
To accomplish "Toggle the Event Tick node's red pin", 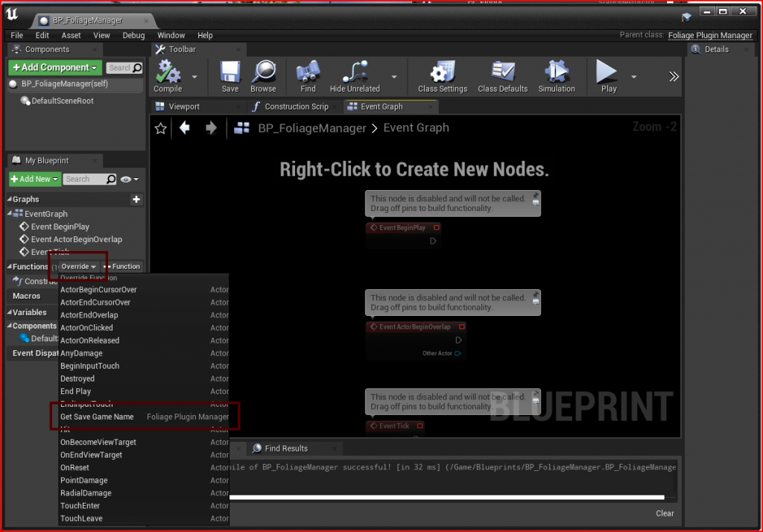I will (420, 426).
